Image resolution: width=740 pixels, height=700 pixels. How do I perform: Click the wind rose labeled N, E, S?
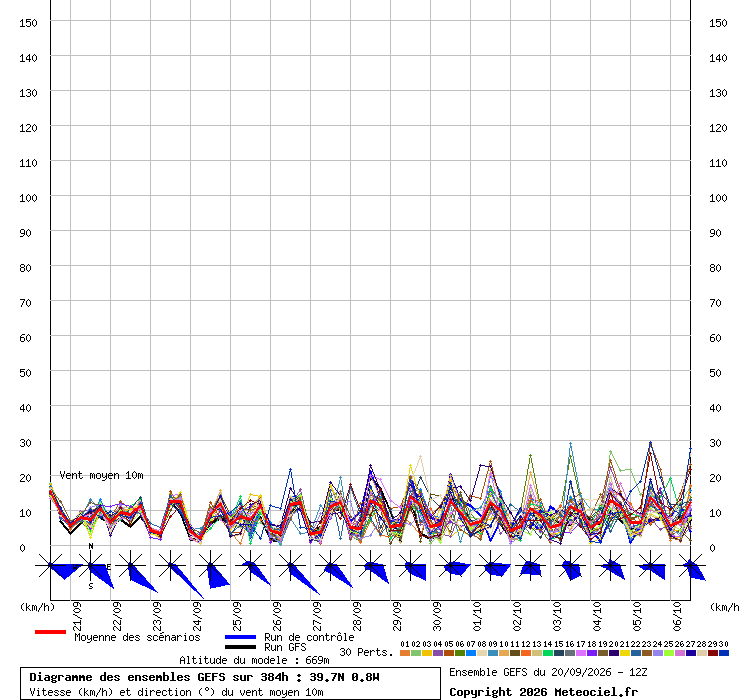click(x=91, y=565)
